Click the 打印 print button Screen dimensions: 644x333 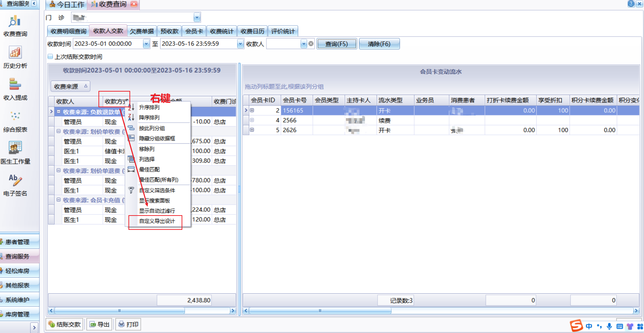coord(128,324)
